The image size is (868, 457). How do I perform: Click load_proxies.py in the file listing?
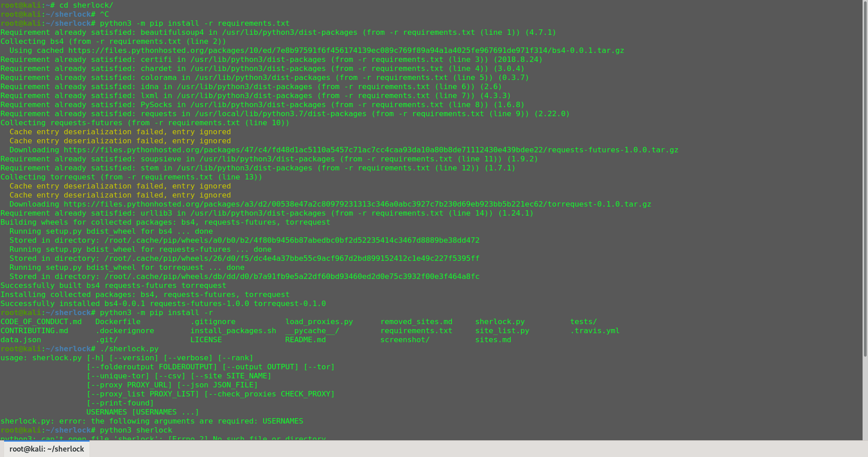pos(319,322)
